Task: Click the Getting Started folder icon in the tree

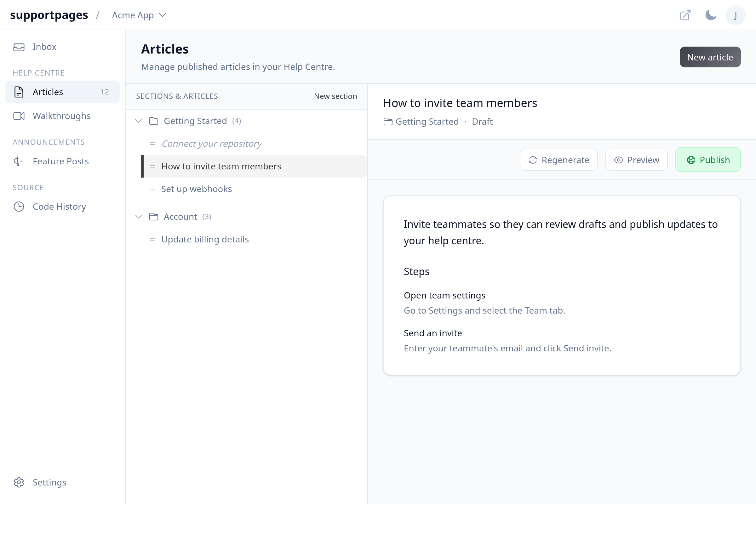Action: [154, 121]
